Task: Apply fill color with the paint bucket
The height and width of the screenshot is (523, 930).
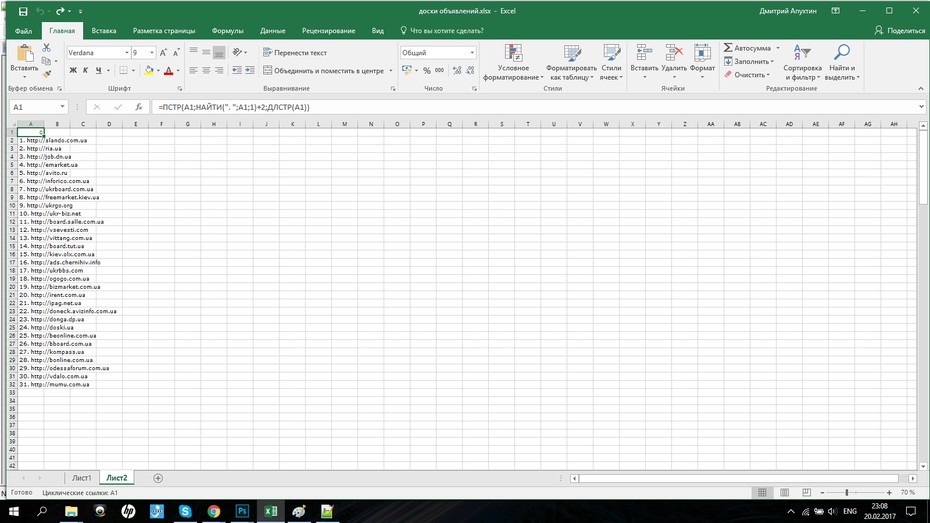Action: tap(149, 71)
